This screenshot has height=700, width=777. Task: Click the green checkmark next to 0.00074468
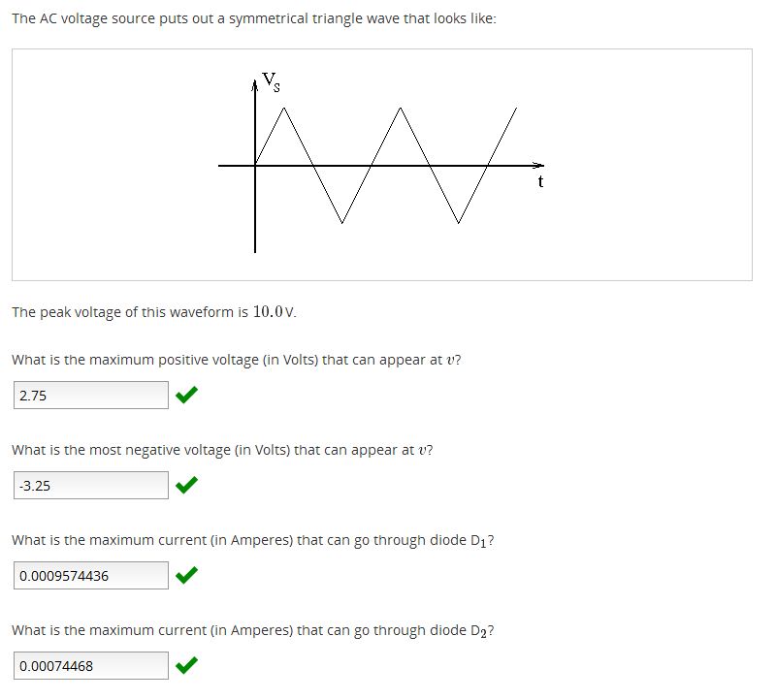[x=187, y=666]
